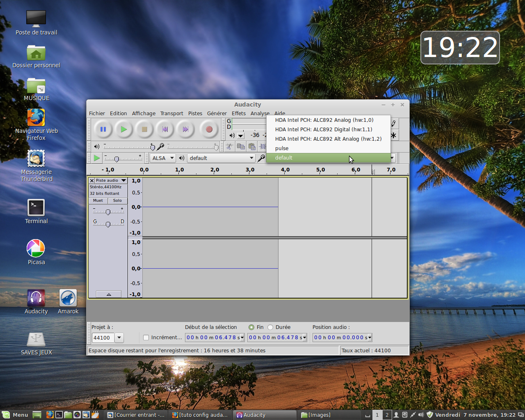Select the Durée radio button
Viewport: 525px width, 420px height.
pos(270,327)
